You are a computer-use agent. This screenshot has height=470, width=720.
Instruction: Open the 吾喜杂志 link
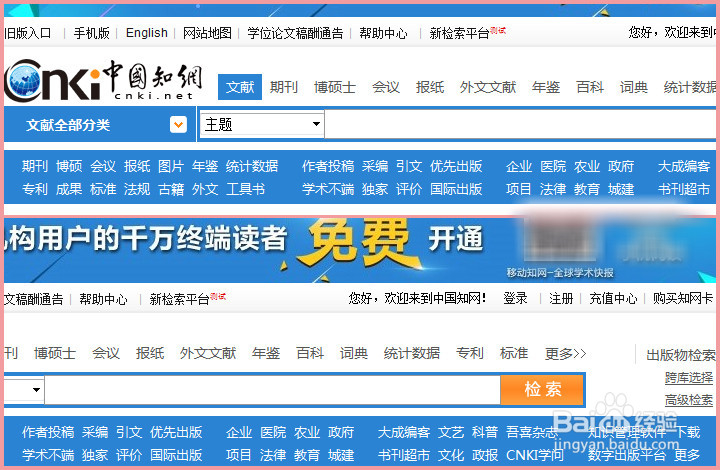pos(532,432)
